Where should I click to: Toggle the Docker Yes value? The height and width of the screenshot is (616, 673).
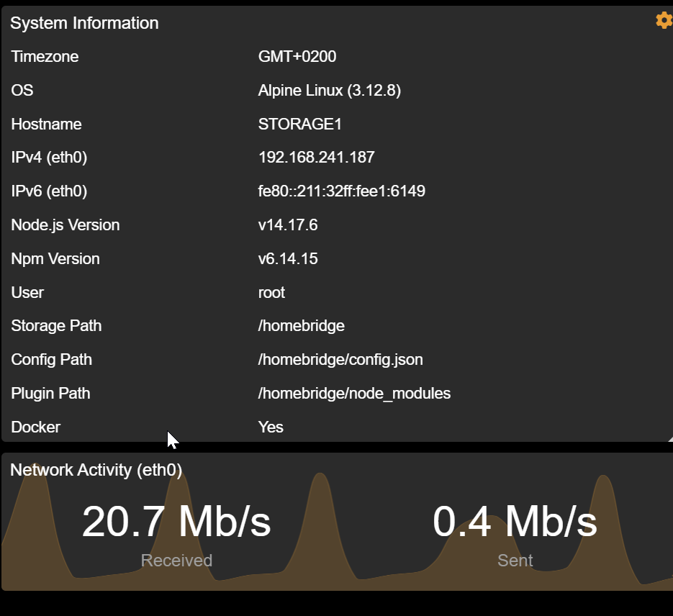click(x=270, y=427)
